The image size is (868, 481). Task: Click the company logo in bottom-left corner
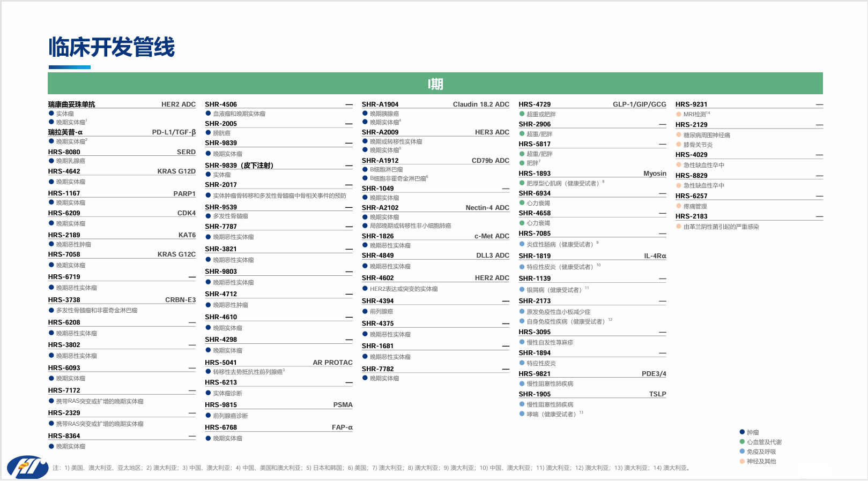click(27, 467)
